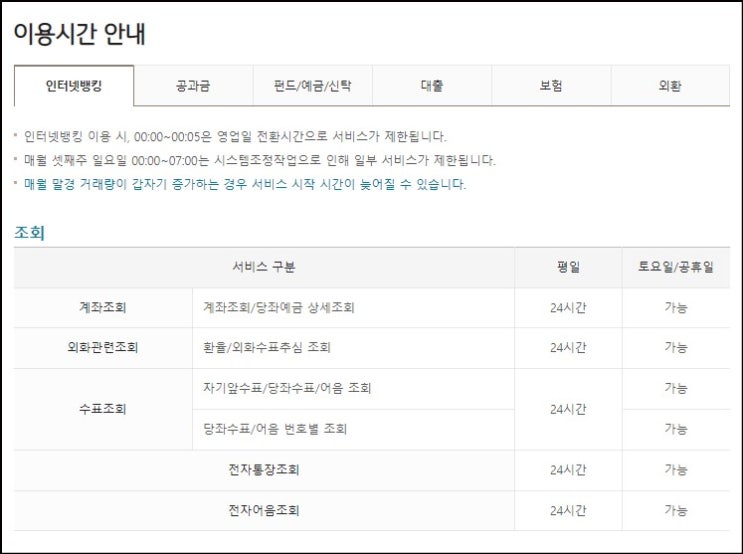The width and height of the screenshot is (743, 554).
Task: Click the blue notice about 매월 말경 거래량
Action: point(245,184)
